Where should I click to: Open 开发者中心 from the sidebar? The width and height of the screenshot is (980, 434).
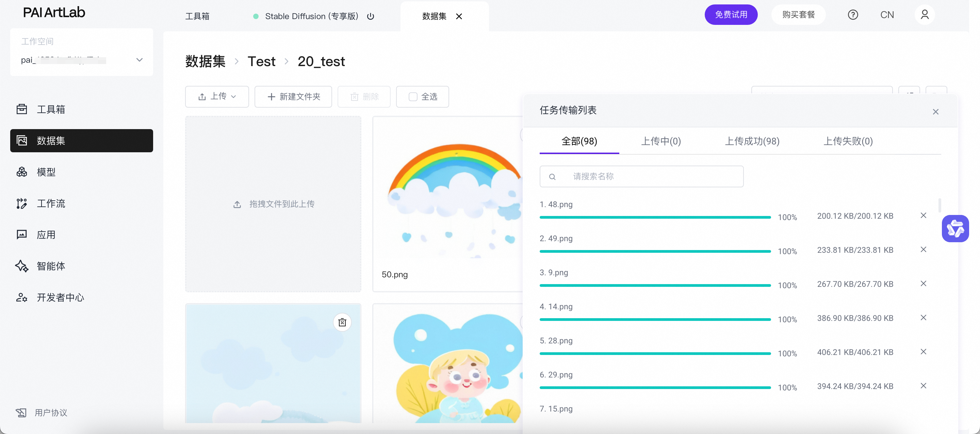click(60, 297)
